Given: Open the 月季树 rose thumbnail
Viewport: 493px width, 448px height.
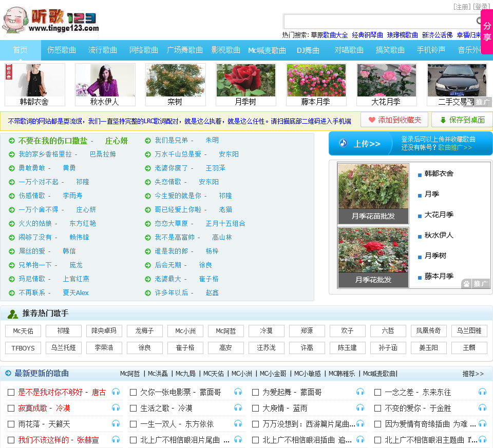Looking at the screenshot, I should pos(245,85).
